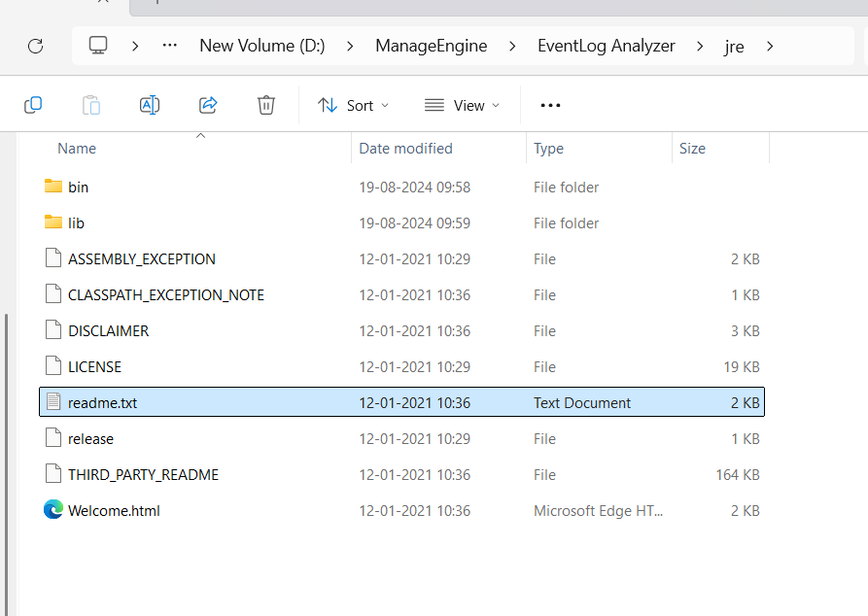Open the Sort dropdown
This screenshot has width=868, height=616.
[353, 105]
